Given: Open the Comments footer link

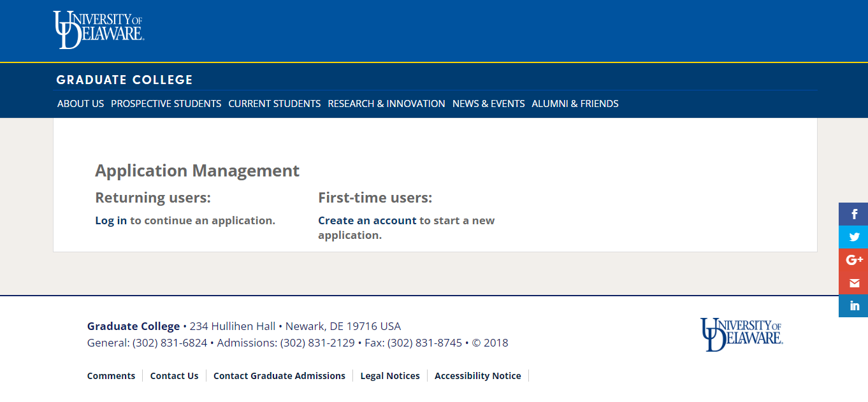Looking at the screenshot, I should tap(111, 375).
